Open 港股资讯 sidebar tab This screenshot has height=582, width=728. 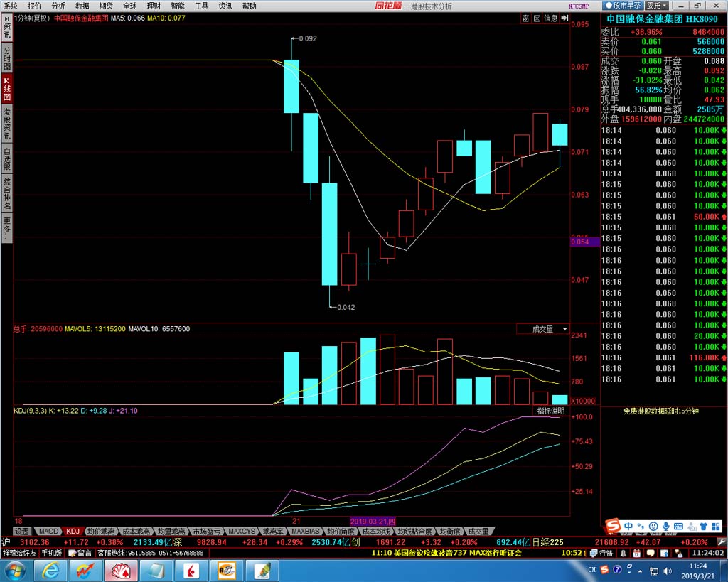7,124
